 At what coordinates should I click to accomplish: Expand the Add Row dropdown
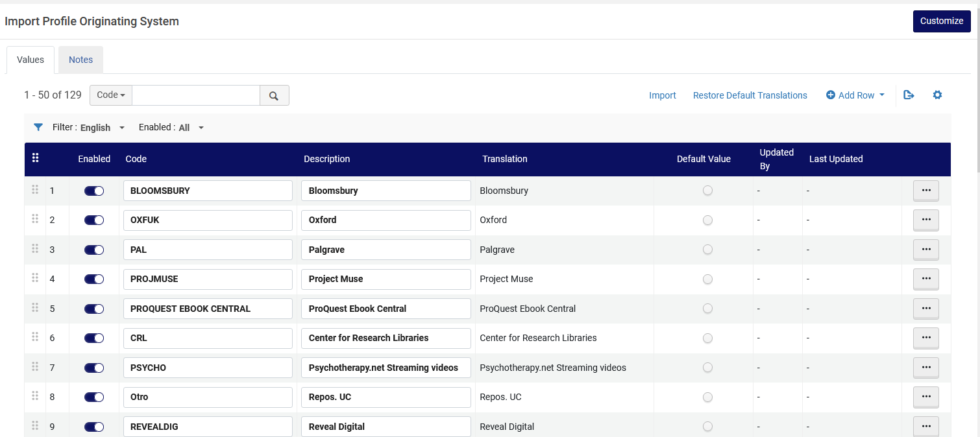tap(855, 95)
